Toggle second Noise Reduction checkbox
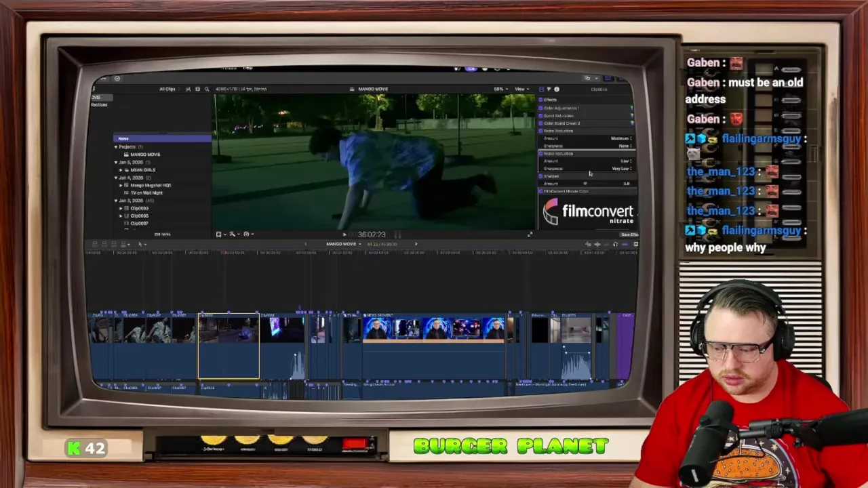Screen dimensions: 868x488 click(540, 154)
